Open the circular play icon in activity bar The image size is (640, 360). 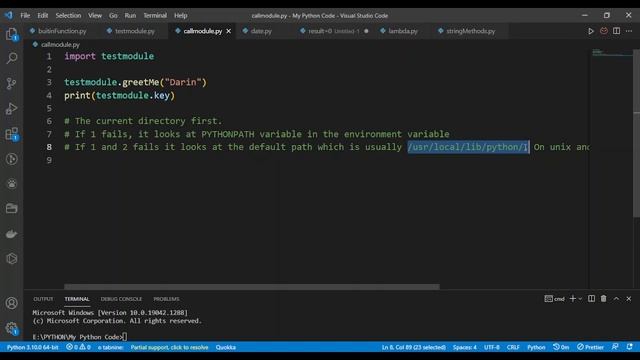pos(11,159)
